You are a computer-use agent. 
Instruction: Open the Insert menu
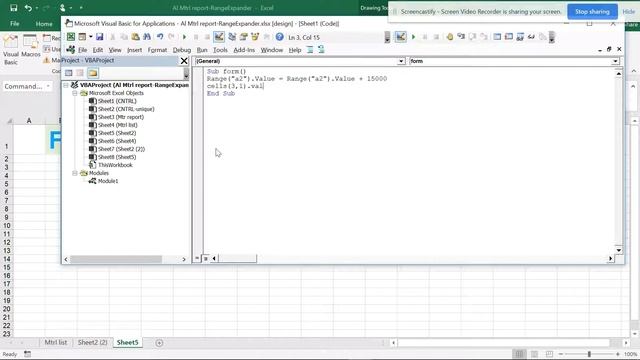click(134, 50)
